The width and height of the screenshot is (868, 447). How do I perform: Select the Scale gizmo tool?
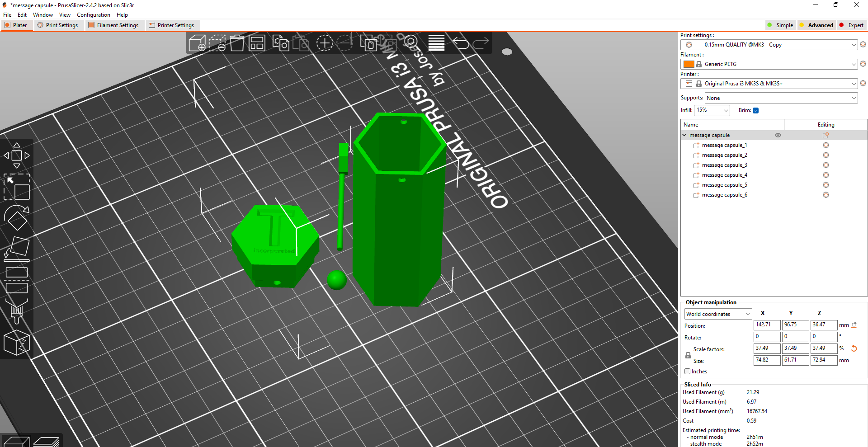click(x=17, y=187)
